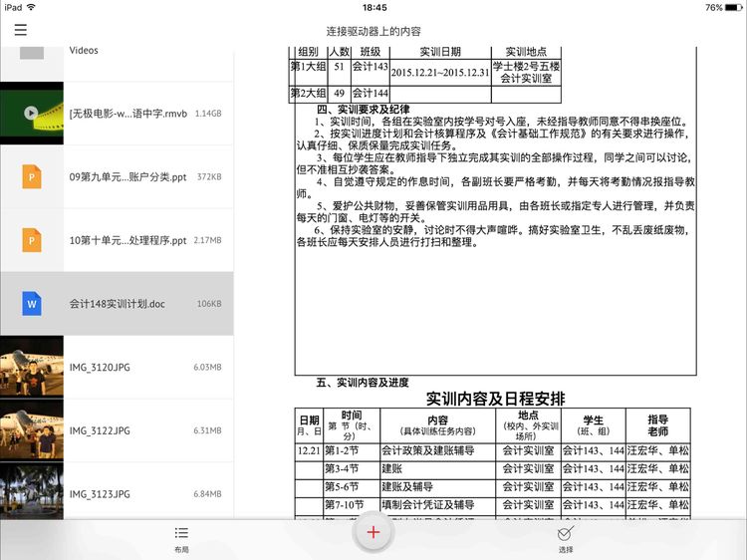Open the layout list icon

pyautogui.click(x=181, y=533)
